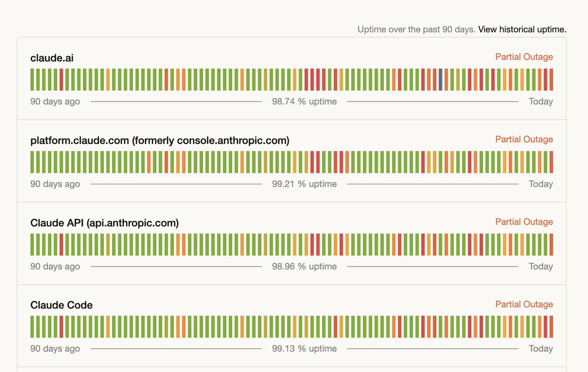The width and height of the screenshot is (588, 372).
Task: Click today's rightmost bar in Claude API row
Action: tap(551, 244)
